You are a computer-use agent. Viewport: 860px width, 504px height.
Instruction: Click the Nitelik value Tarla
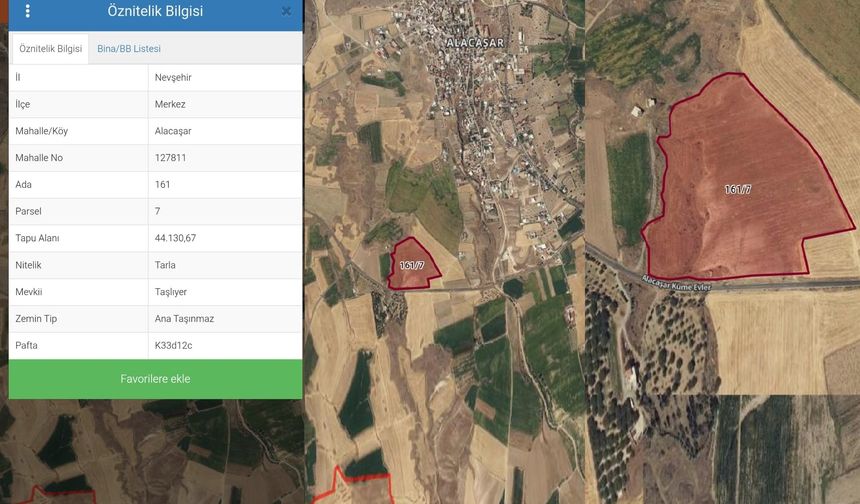coord(165,265)
